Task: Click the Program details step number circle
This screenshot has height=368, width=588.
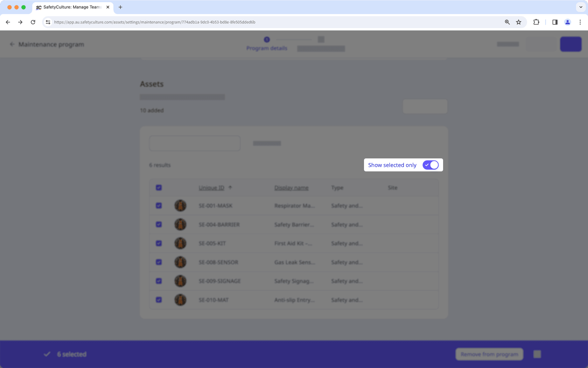Action: click(x=267, y=40)
